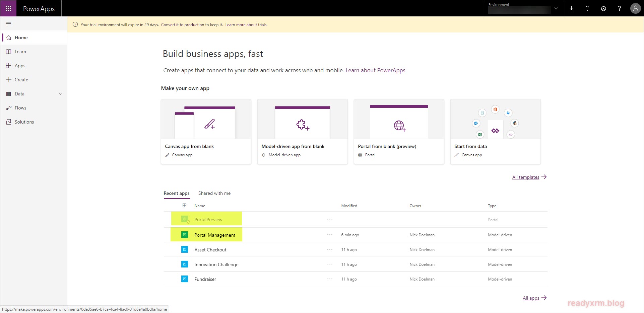Go to Solutions in the sidebar
The width and height of the screenshot is (644, 313).
coord(24,122)
